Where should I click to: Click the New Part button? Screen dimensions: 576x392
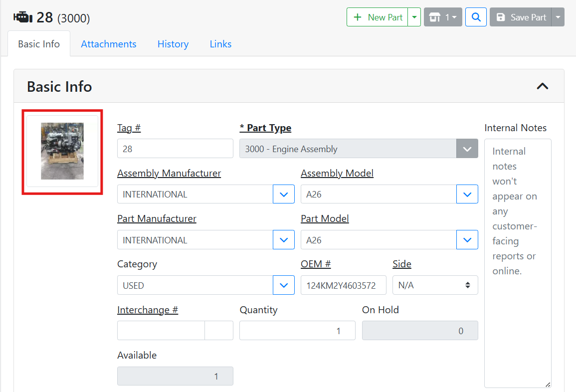378,17
